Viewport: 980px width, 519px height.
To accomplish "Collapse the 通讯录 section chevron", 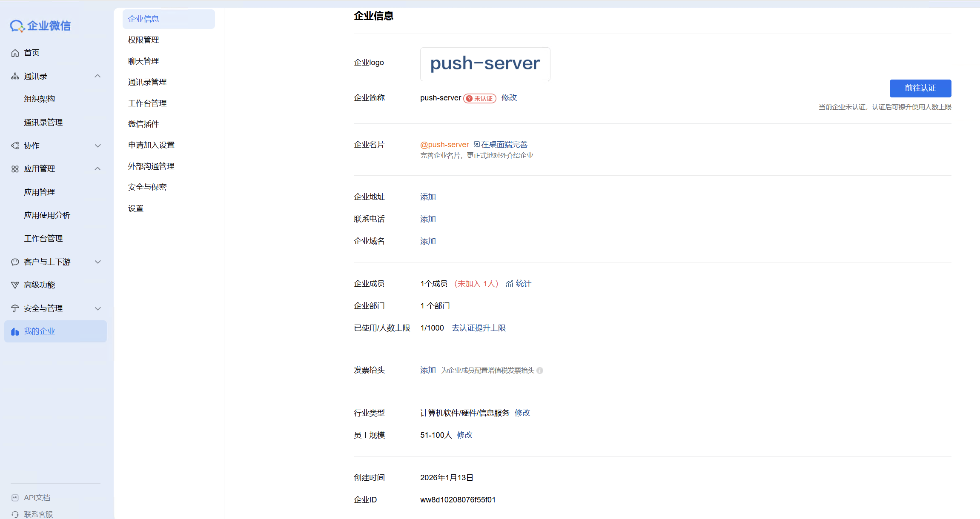I will [x=97, y=76].
